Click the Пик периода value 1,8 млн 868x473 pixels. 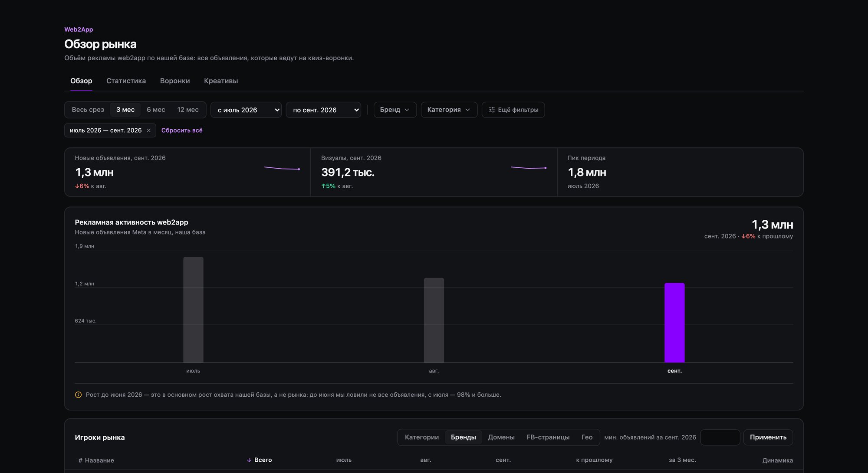587,173
